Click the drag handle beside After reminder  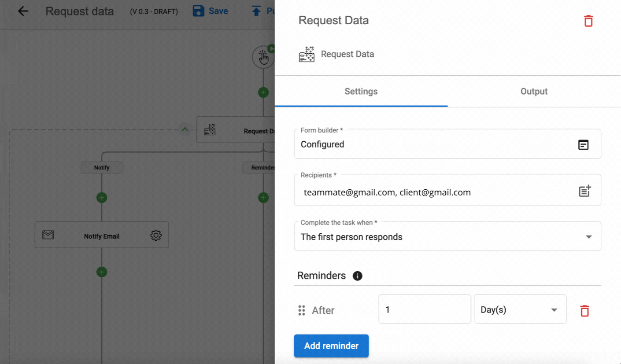tap(302, 310)
